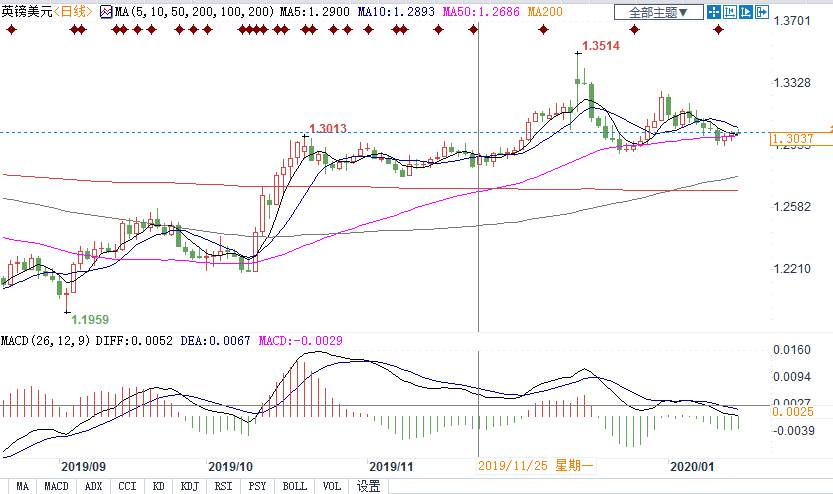
Task: Click the 2019/11/25 星期一 crosshair date
Action: [536, 466]
